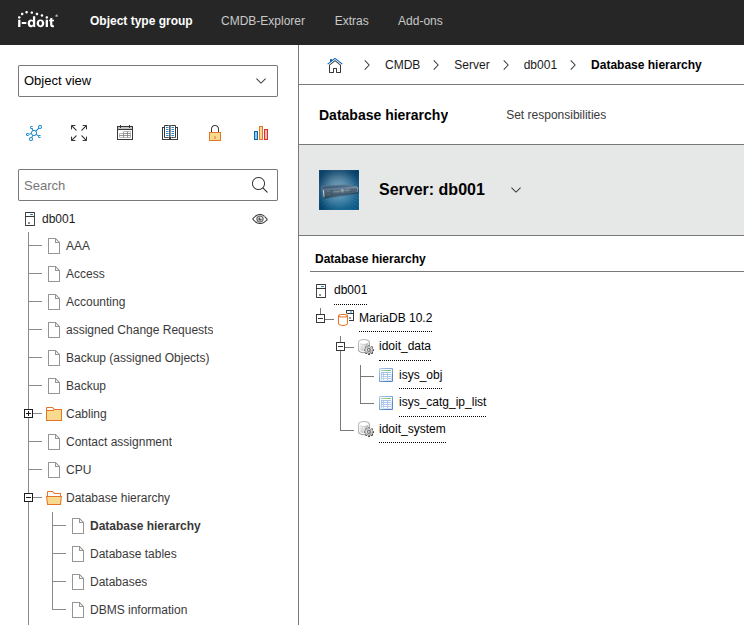744x625 pixels.
Task: Click the isys_obj table icon
Action: coord(386,375)
